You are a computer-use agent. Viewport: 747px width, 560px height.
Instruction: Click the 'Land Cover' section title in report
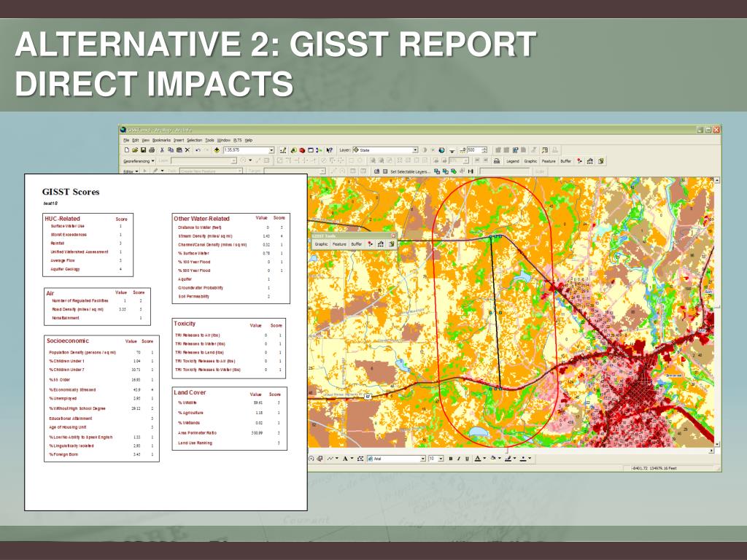click(x=190, y=392)
